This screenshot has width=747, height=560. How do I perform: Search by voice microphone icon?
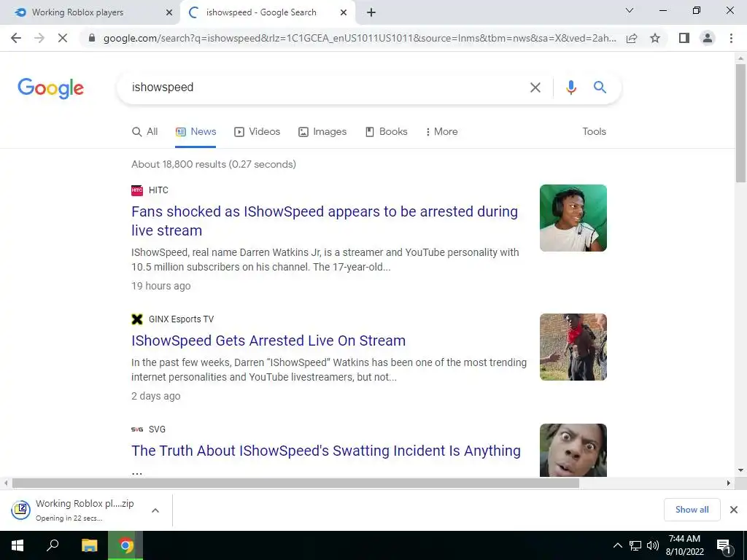(570, 87)
